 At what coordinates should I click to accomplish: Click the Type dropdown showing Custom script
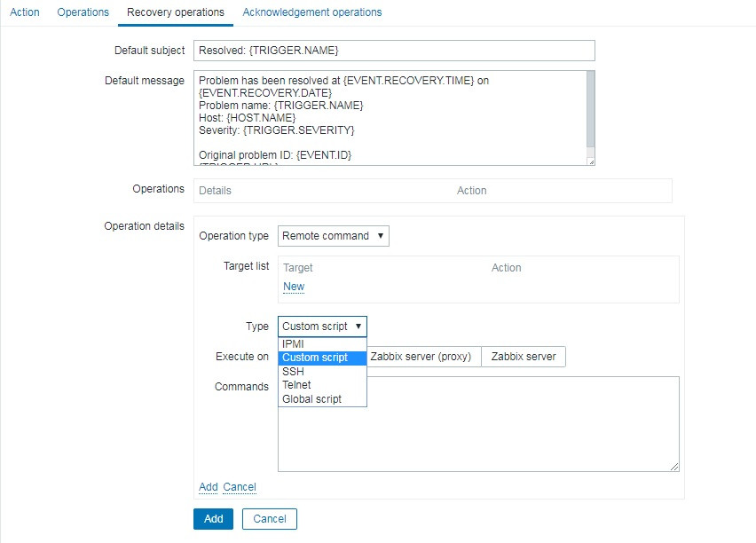click(322, 327)
